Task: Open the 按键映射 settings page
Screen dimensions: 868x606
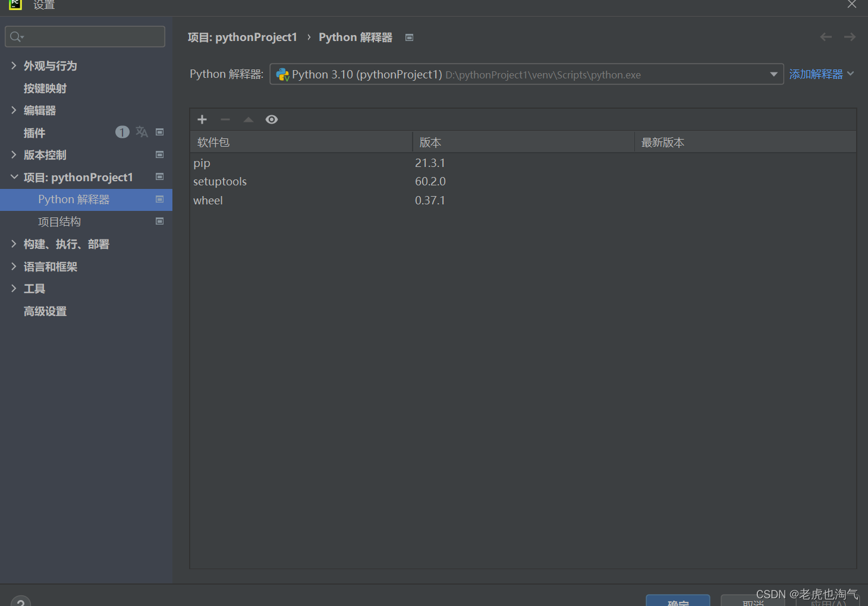Action: click(x=45, y=89)
